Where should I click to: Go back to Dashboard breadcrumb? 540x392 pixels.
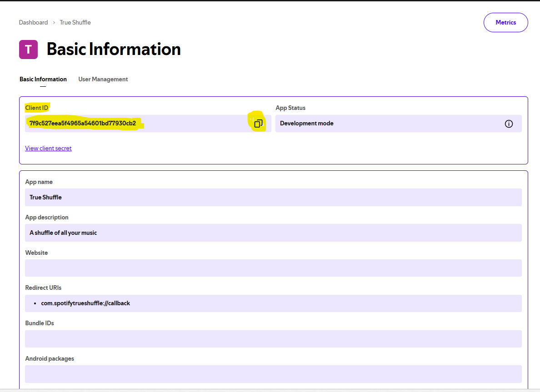click(33, 22)
